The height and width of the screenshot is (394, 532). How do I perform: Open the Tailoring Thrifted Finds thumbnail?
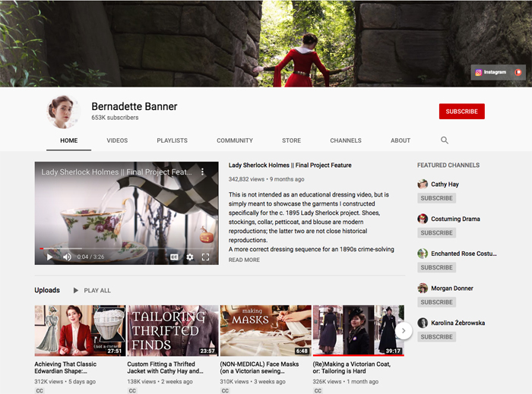click(x=173, y=331)
